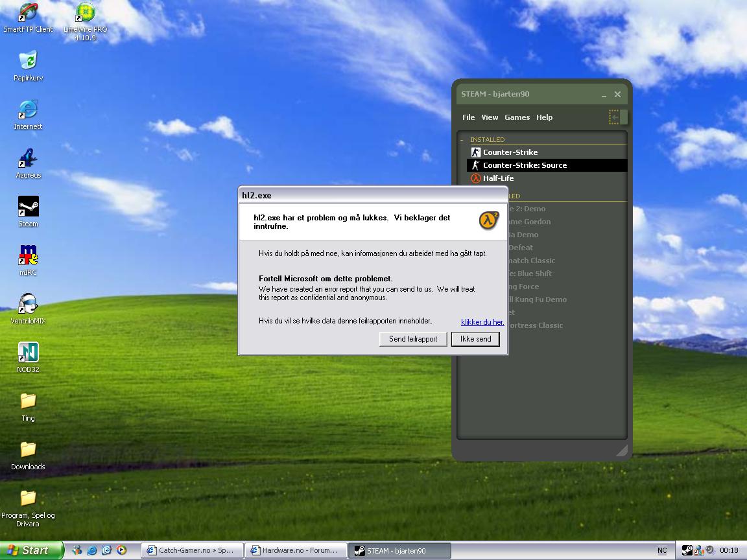This screenshot has width=747, height=560.
Task: Click the NC language indicator in taskbar
Action: click(x=662, y=550)
